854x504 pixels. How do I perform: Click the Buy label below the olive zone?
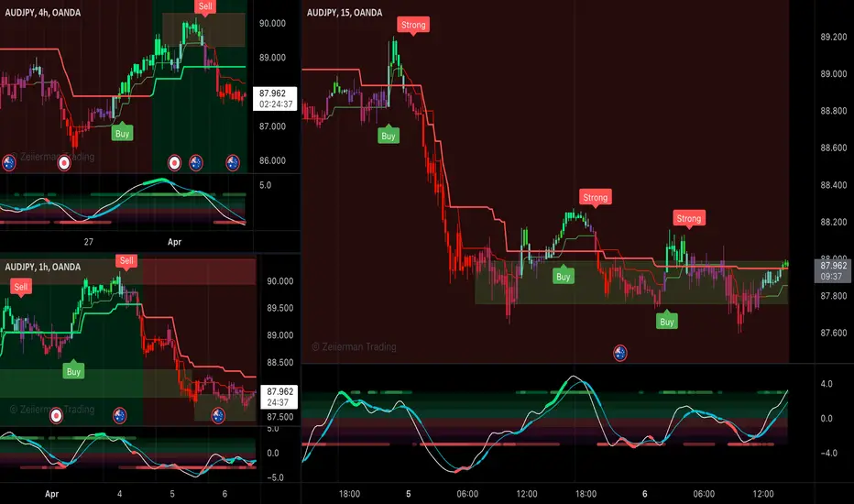point(667,321)
